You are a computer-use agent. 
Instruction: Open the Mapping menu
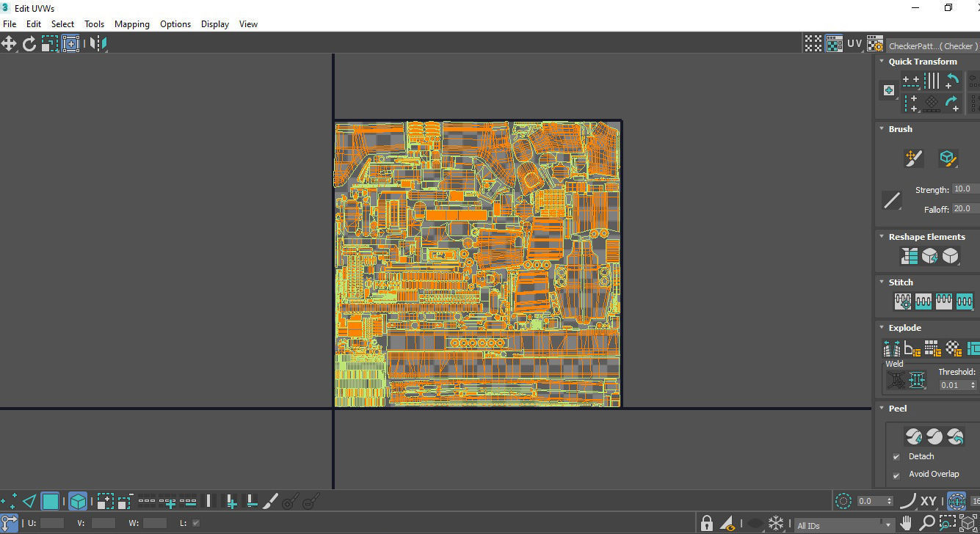pyautogui.click(x=132, y=24)
